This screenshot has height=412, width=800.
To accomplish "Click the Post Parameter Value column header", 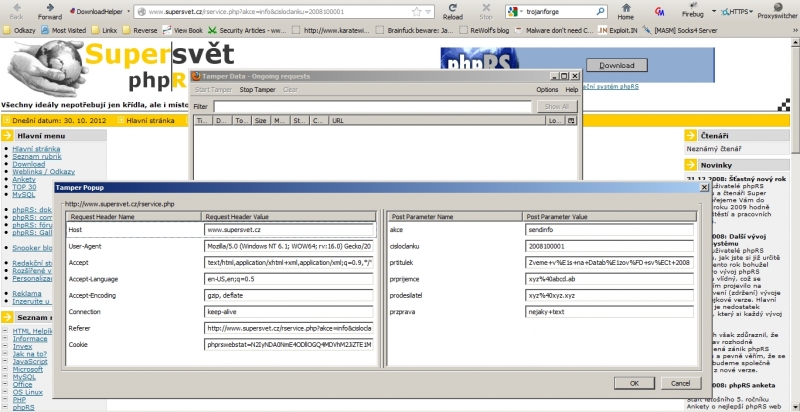I will (610, 217).
